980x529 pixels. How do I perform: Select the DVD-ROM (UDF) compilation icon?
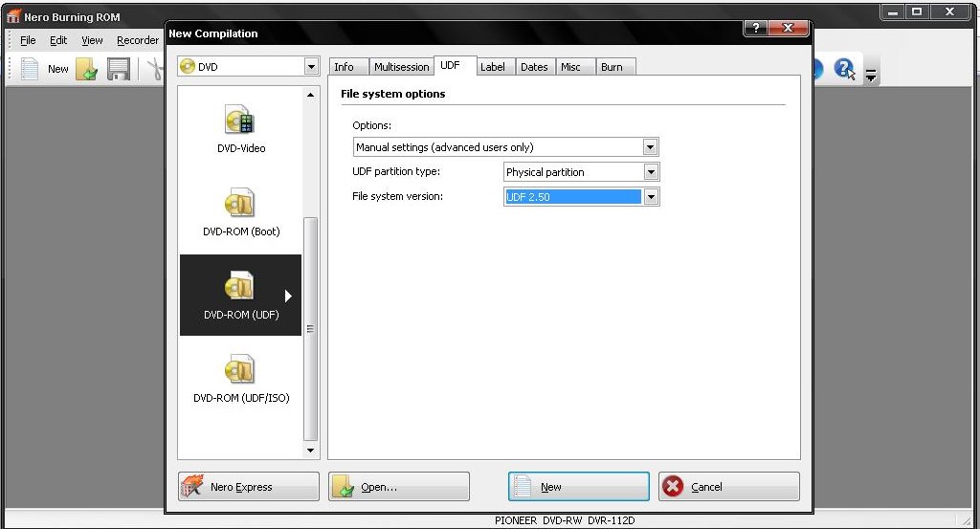240,287
